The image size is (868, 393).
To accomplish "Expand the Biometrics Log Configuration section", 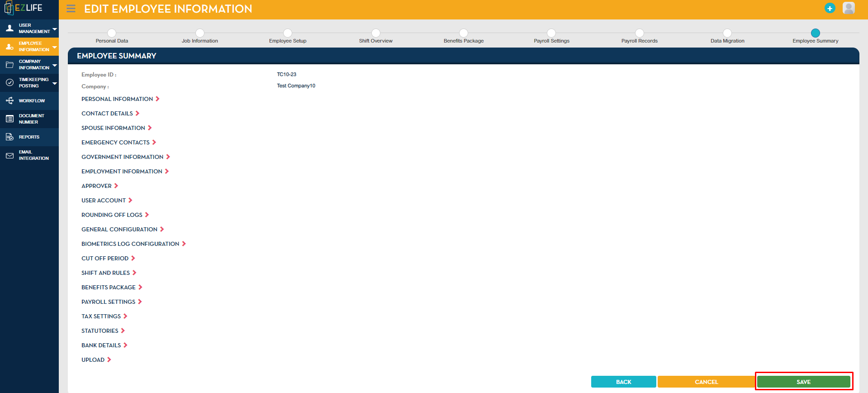I will click(134, 244).
